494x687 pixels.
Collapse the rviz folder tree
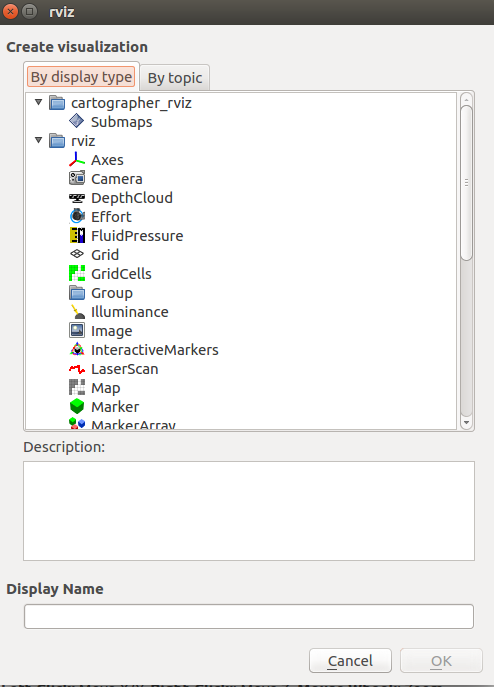pyautogui.click(x=39, y=141)
